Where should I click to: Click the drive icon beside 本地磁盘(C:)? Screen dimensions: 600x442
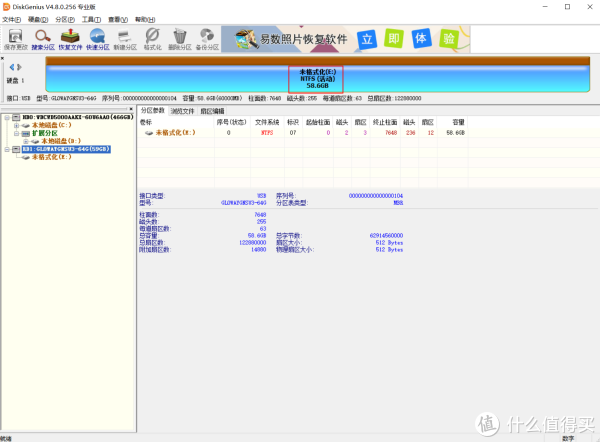click(26, 126)
